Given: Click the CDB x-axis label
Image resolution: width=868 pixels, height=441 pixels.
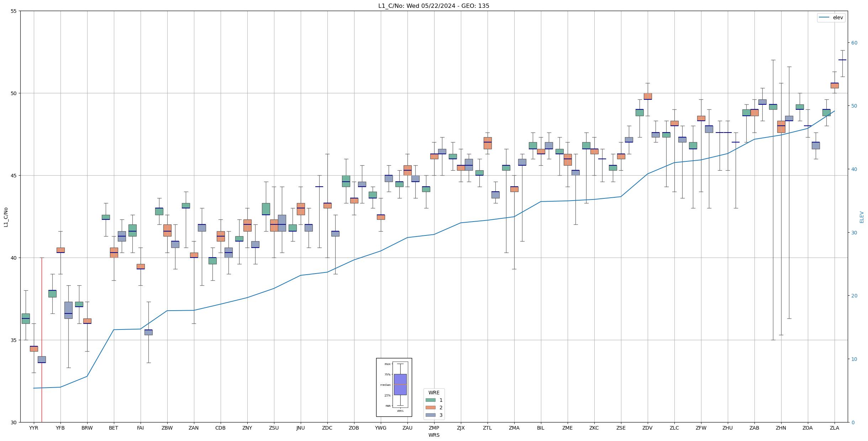Looking at the screenshot, I should (x=221, y=428).
